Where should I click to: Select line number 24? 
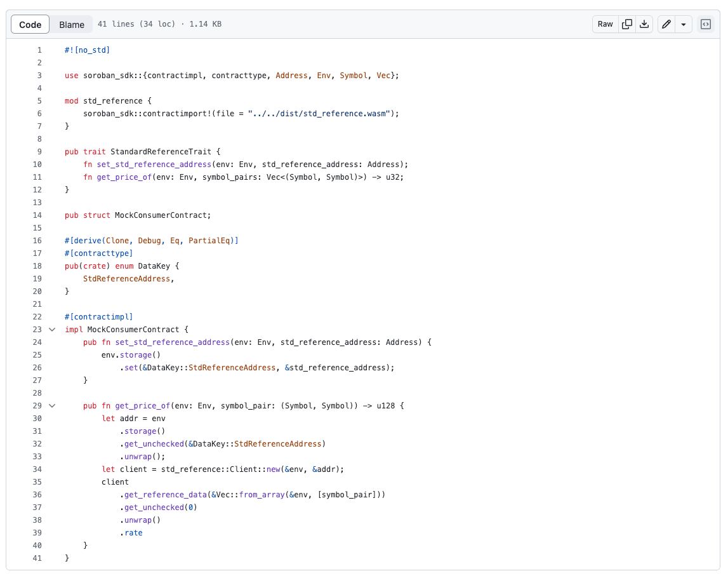tap(37, 342)
